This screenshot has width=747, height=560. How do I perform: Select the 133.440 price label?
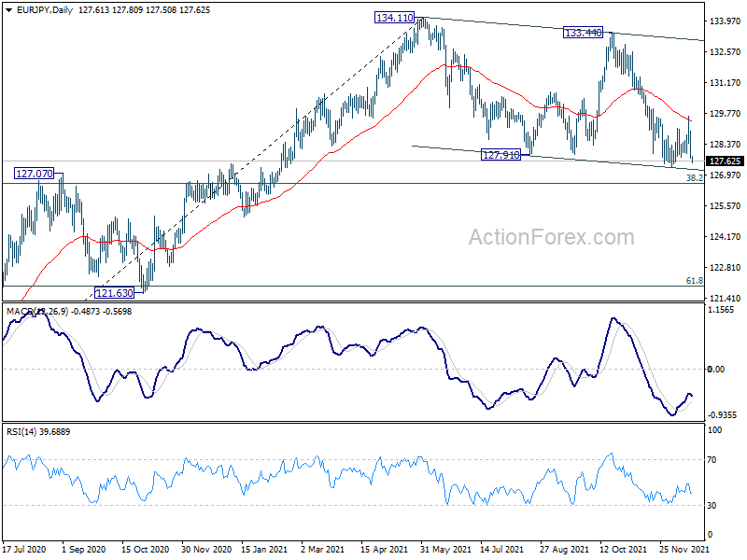click(x=583, y=33)
